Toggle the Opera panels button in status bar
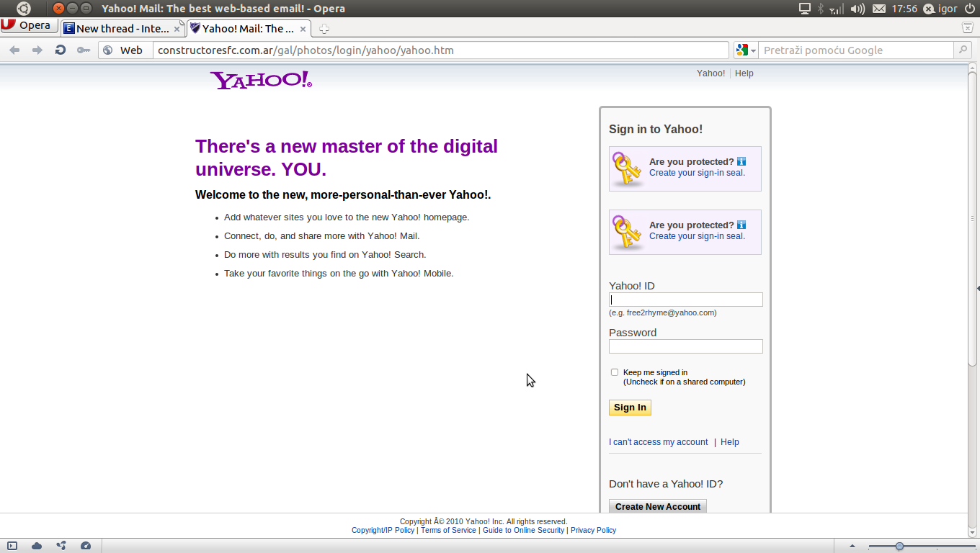Screen dimensions: 980x553 point(13,546)
